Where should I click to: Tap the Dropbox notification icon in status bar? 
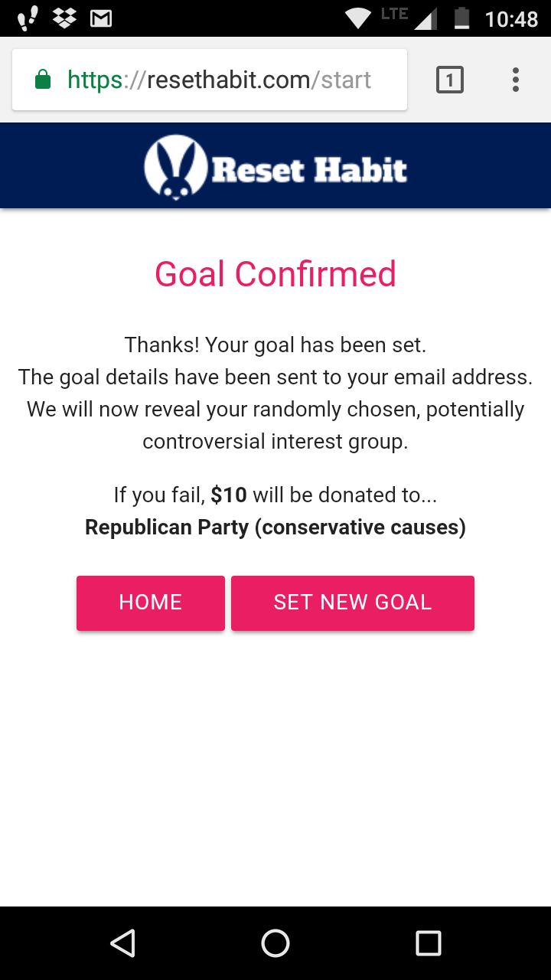64,18
